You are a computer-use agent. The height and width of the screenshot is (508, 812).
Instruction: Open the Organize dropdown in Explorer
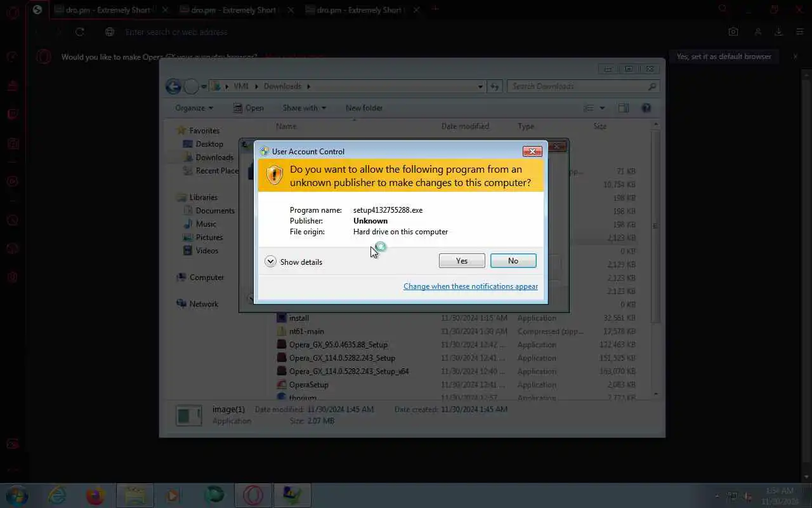[x=194, y=108]
